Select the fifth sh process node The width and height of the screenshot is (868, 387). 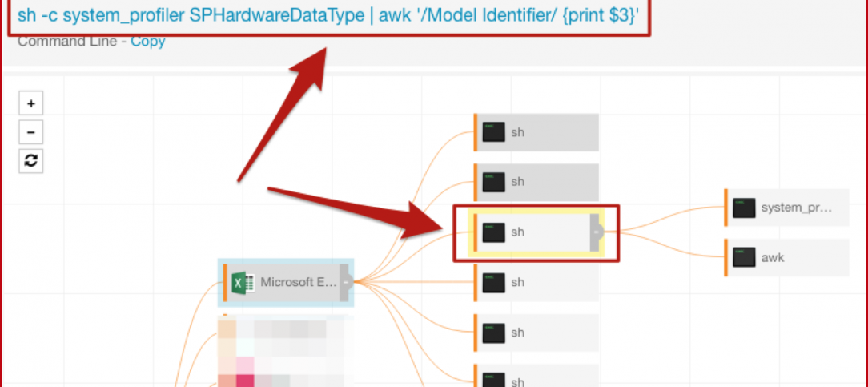tap(536, 333)
